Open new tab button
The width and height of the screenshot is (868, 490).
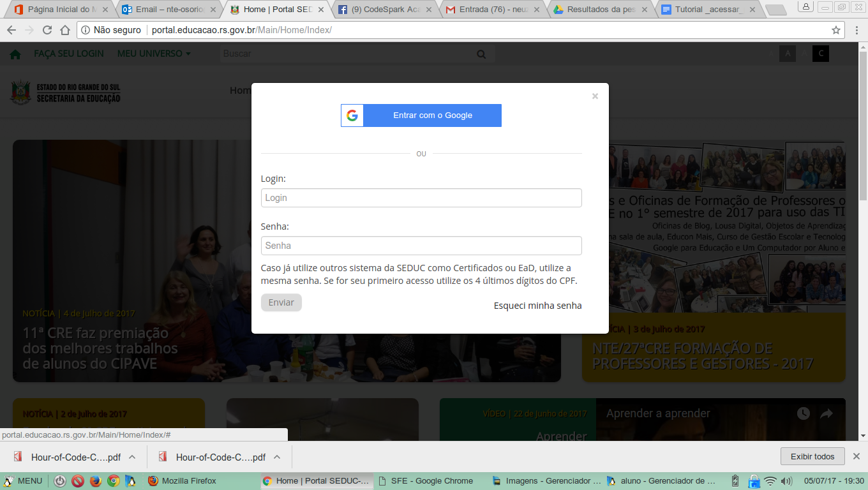coord(775,10)
